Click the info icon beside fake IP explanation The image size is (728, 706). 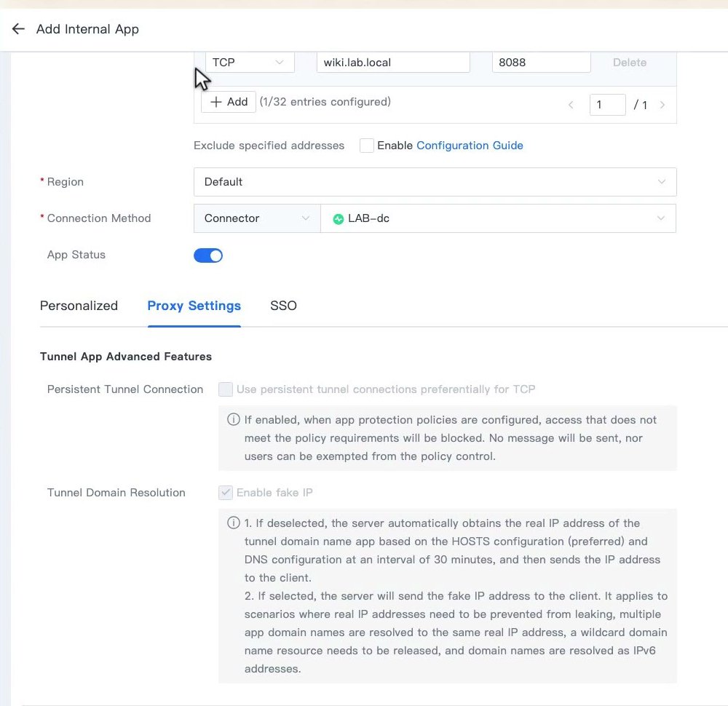point(233,523)
